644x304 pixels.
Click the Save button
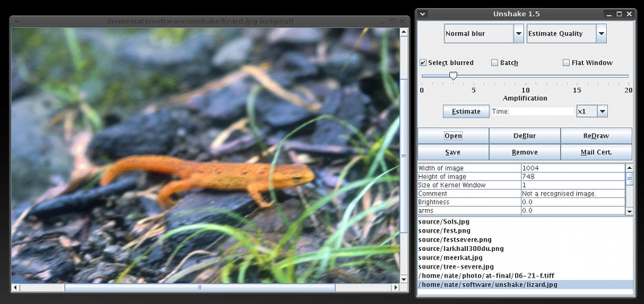click(x=453, y=152)
